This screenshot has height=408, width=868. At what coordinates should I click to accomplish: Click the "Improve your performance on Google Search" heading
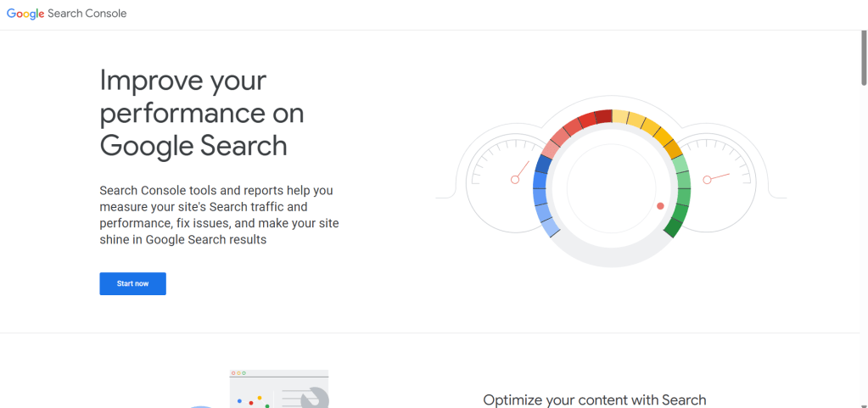tap(201, 113)
